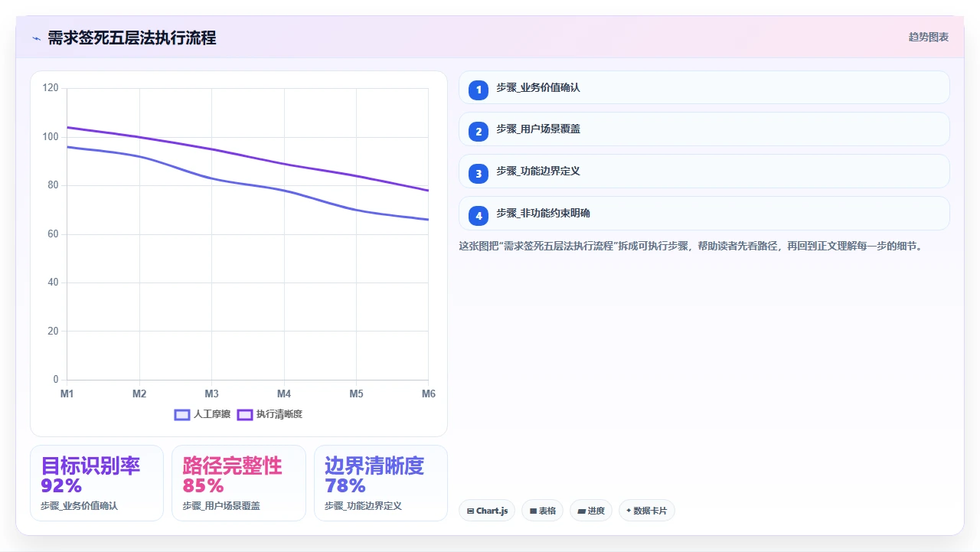This screenshot has height=552, width=980.
Task: Click the 数据卡片 tag
Action: [647, 511]
